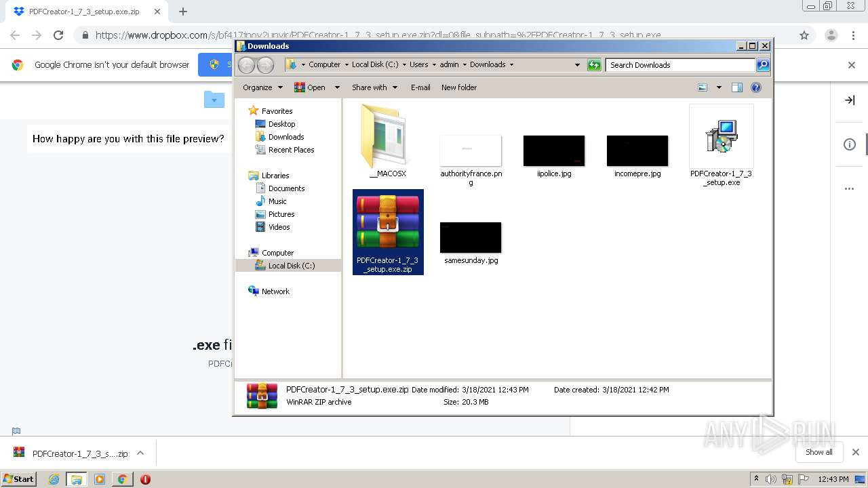Bookmark this page with star icon
868x488 pixels.
tap(804, 35)
